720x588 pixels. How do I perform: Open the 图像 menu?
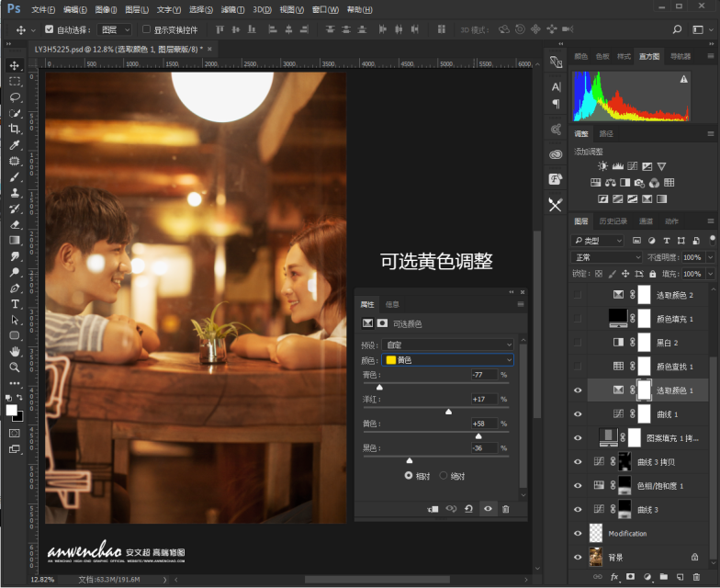(x=106, y=9)
